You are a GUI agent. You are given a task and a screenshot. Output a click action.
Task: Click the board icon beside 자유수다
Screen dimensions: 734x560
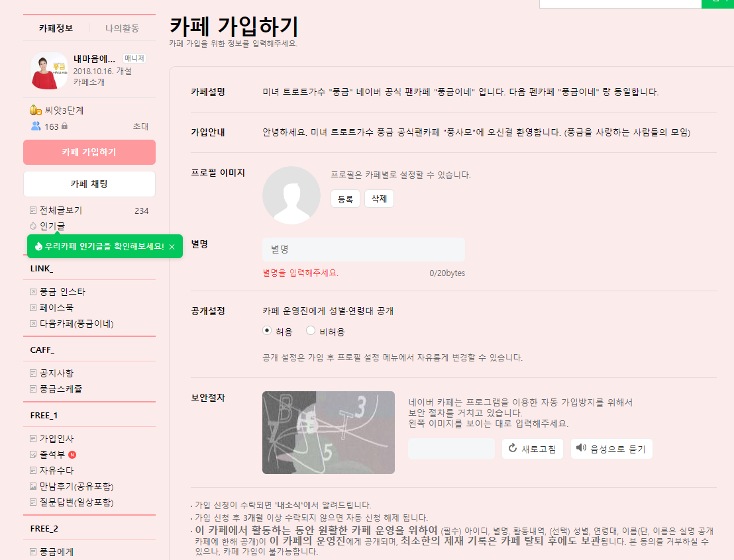(32, 471)
